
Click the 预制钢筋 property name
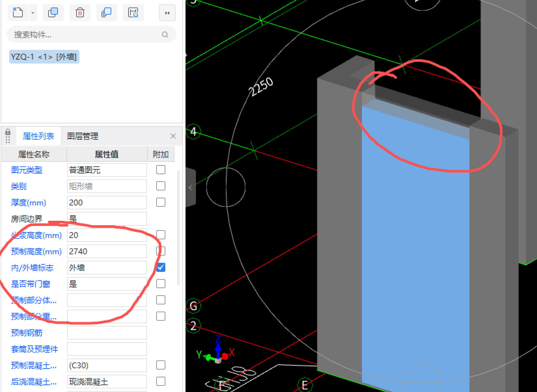pyautogui.click(x=27, y=333)
